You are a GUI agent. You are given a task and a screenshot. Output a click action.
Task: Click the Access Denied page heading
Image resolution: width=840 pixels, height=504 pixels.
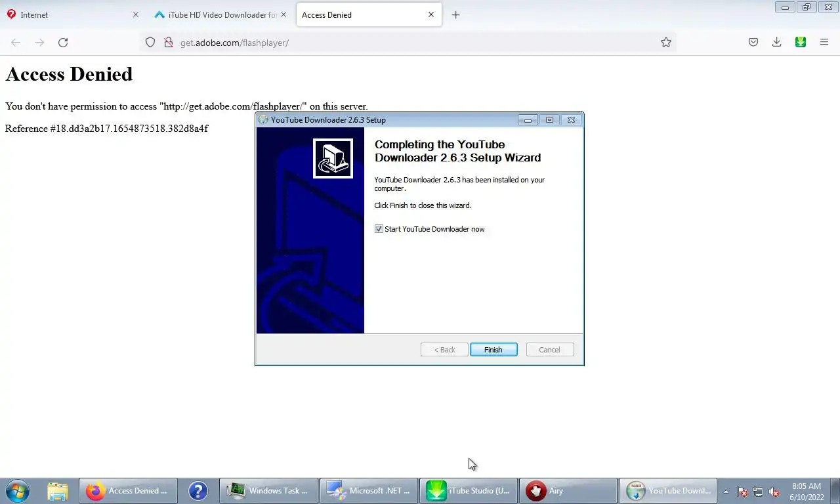69,74
